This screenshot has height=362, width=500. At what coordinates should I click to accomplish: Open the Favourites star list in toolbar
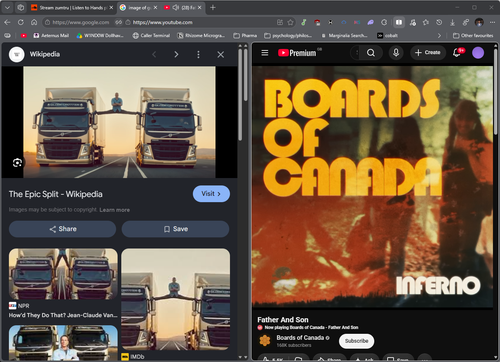[x=426, y=22]
